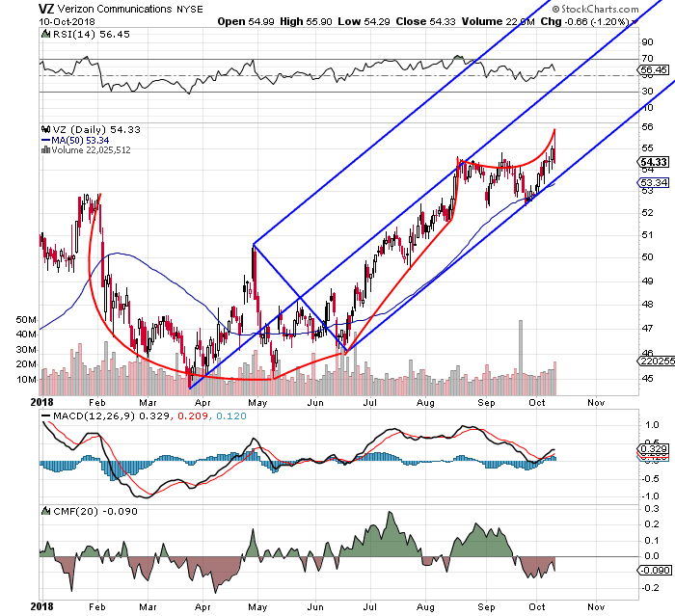This screenshot has height=616, width=675.
Task: Click the Sep label on price chart axis
Action: tap(486, 403)
